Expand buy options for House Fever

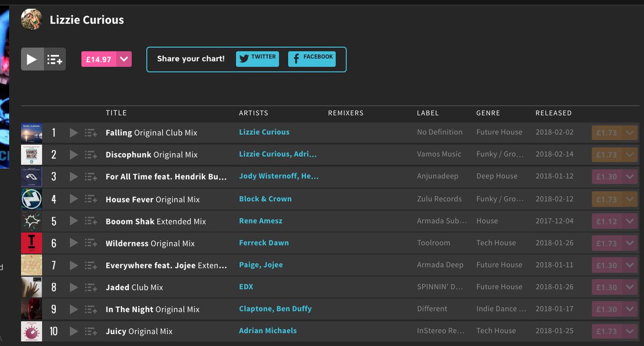(x=630, y=199)
